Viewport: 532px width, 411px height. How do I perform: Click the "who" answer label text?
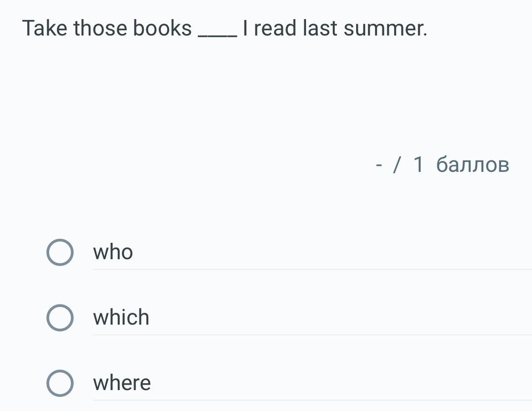(x=113, y=252)
